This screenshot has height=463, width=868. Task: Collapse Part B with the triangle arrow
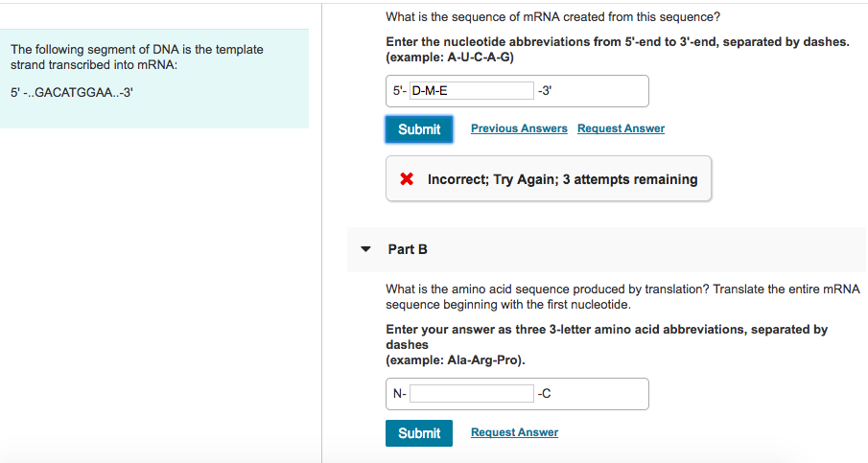click(365, 249)
